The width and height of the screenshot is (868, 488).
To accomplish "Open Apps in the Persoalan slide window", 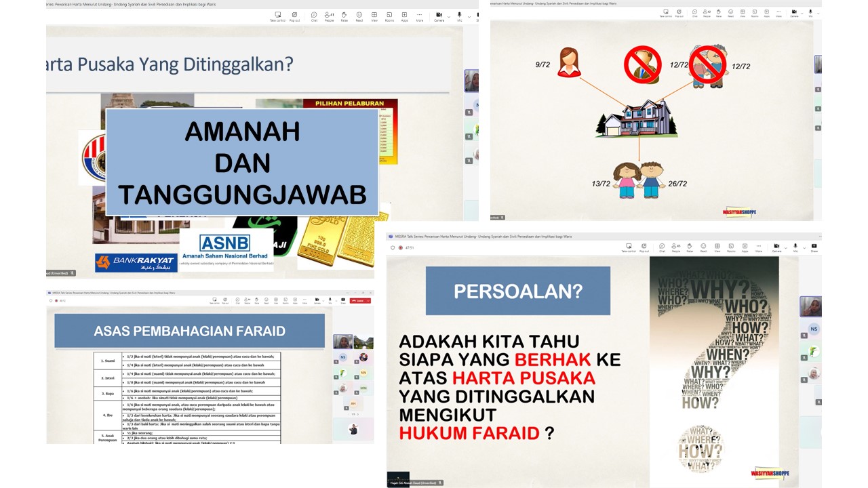I will coord(745,247).
